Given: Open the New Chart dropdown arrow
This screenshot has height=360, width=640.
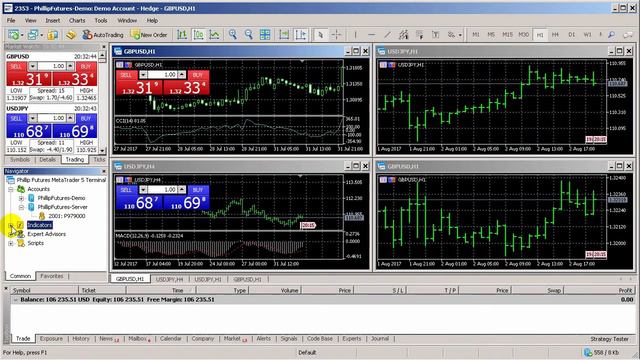Looking at the screenshot, I should click(x=22, y=36).
